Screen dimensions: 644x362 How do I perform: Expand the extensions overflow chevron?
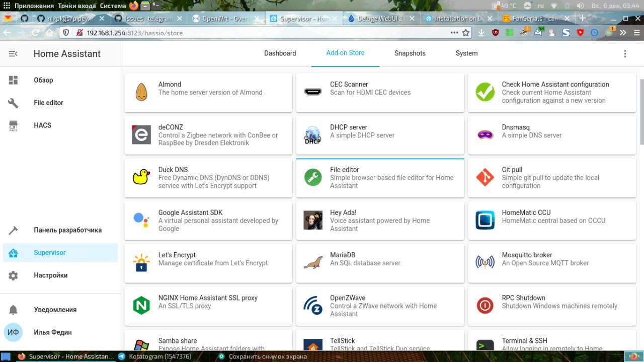click(x=623, y=33)
